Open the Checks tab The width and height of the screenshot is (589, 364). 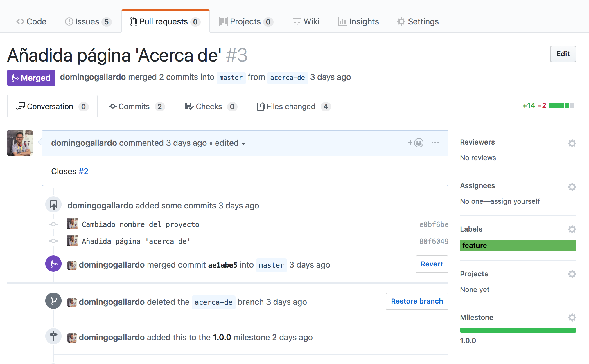211,107
